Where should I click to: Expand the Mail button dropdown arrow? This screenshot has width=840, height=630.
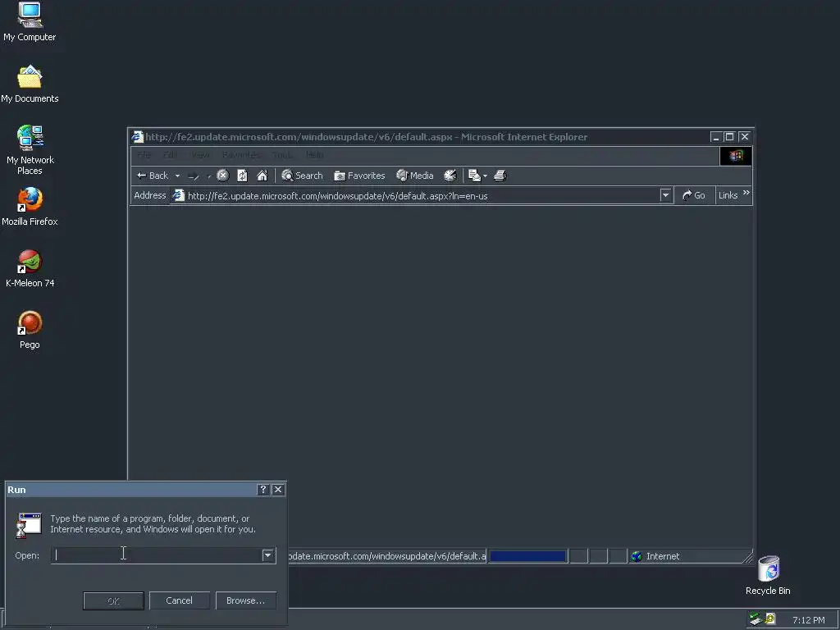click(485, 176)
